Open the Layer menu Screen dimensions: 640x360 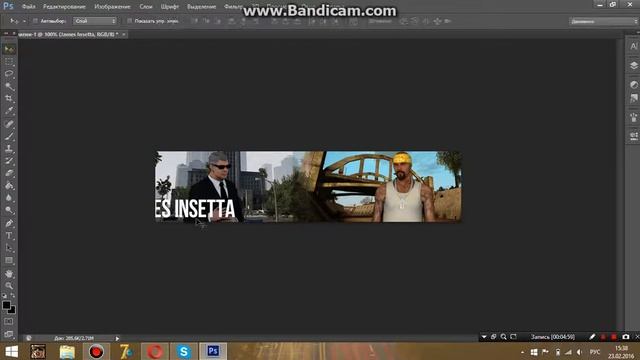point(146,7)
